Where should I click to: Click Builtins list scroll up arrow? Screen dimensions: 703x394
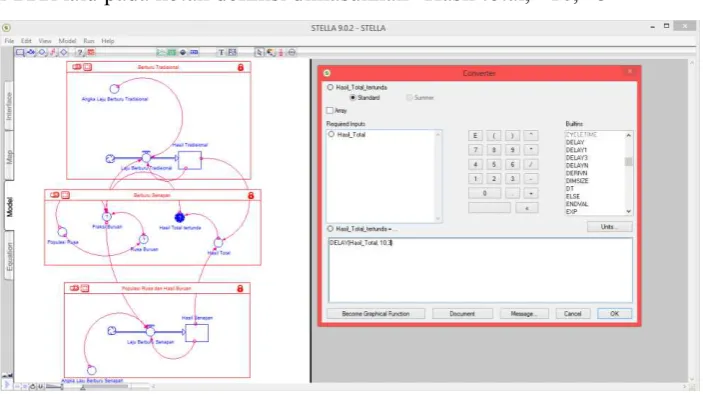coord(629,135)
